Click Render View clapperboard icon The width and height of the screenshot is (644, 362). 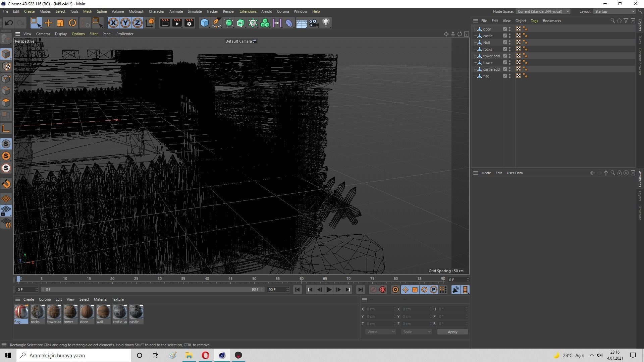coord(165,23)
